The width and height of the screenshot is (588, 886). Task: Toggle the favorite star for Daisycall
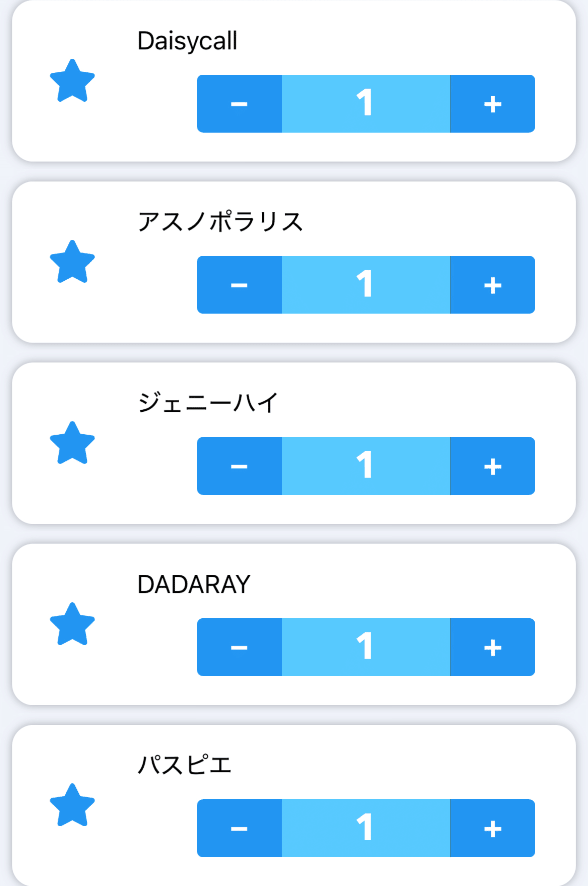click(x=72, y=81)
